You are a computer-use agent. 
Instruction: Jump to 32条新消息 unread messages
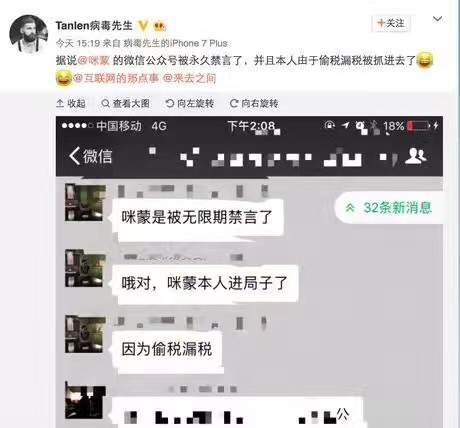point(389,208)
